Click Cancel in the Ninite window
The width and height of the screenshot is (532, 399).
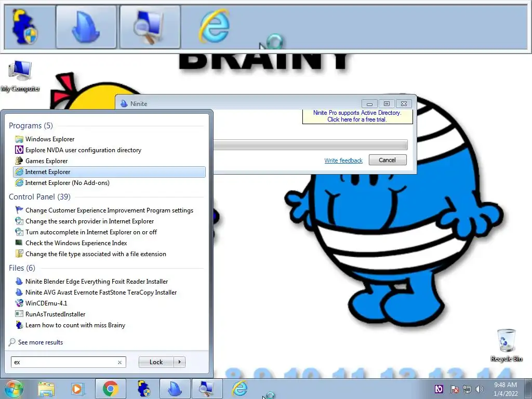(388, 160)
